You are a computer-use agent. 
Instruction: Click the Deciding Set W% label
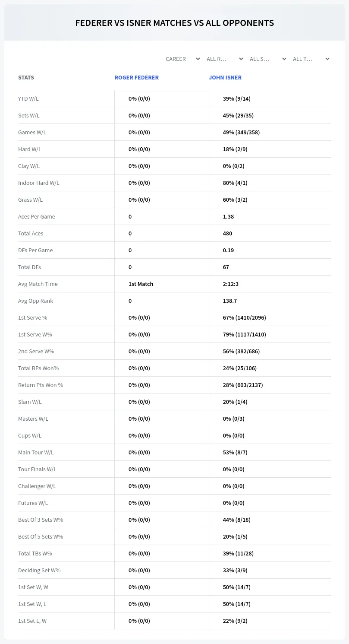point(39,570)
